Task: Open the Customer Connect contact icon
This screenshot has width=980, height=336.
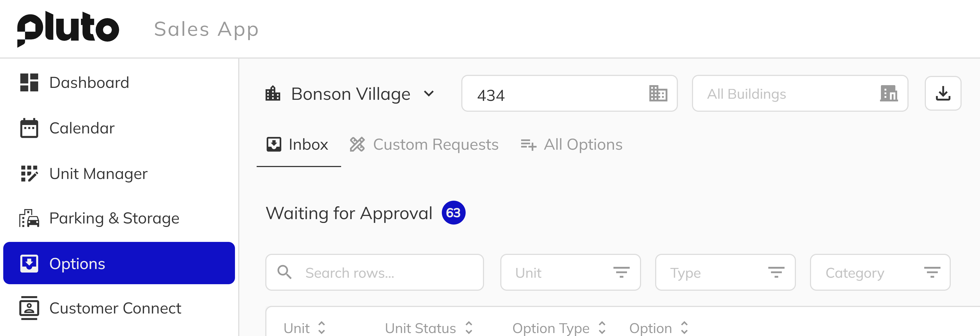Action: pyautogui.click(x=30, y=308)
